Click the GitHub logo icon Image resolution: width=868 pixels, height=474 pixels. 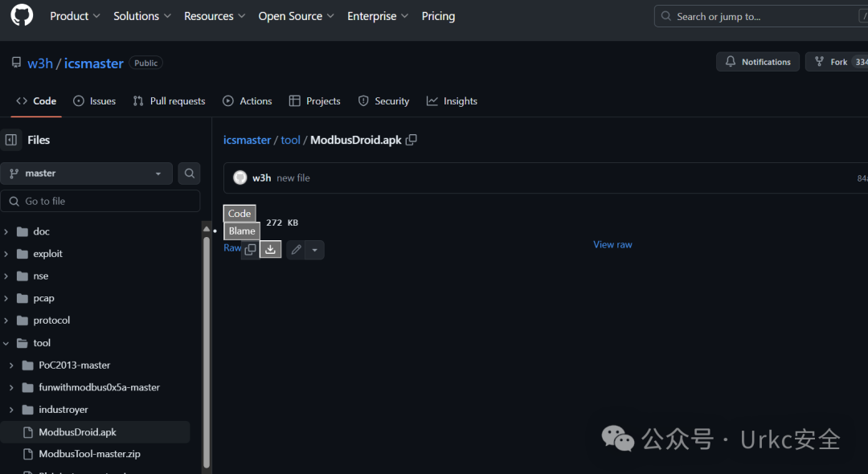(x=22, y=15)
